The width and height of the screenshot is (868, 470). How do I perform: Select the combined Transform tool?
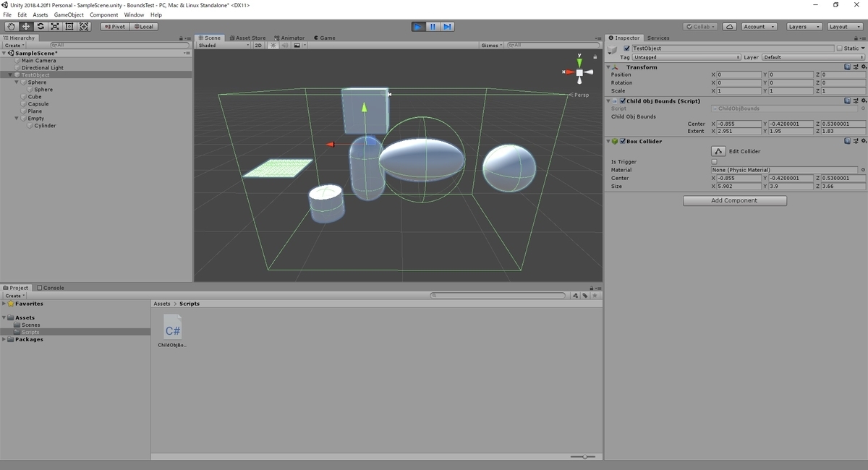(x=84, y=27)
